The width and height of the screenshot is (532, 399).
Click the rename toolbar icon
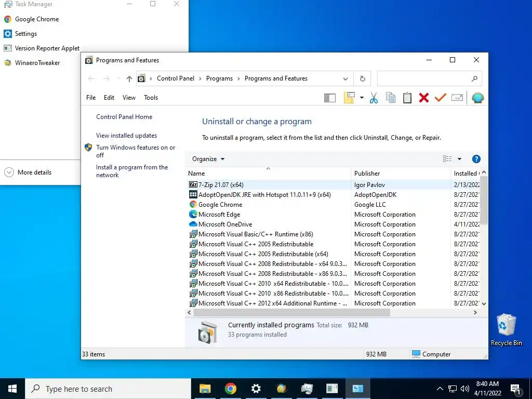(457, 98)
